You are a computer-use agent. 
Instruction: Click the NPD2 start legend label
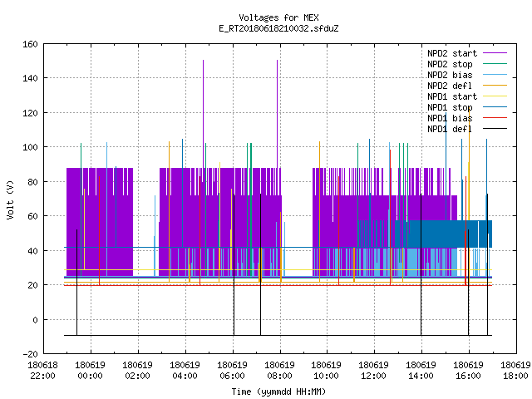click(x=452, y=53)
